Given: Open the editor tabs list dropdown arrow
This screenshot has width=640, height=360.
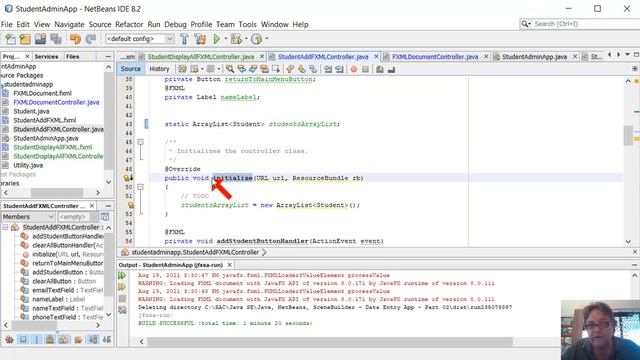Looking at the screenshot, I should (x=627, y=55).
